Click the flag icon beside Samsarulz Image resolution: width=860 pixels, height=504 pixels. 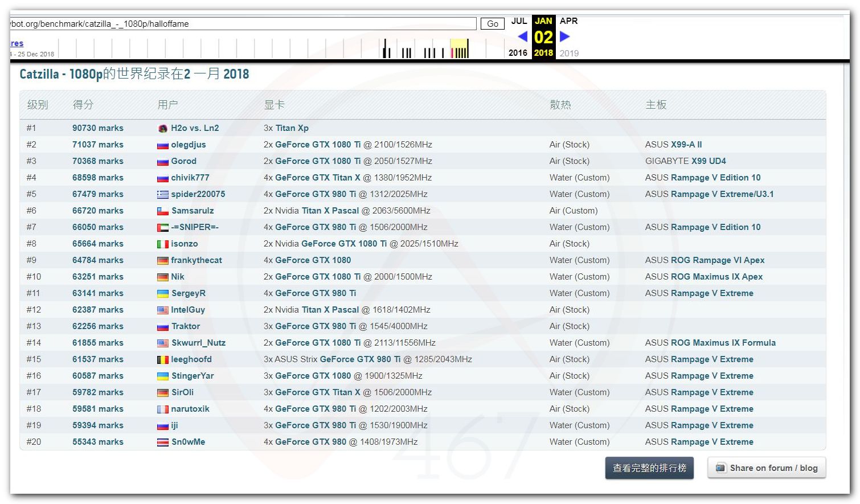point(163,211)
